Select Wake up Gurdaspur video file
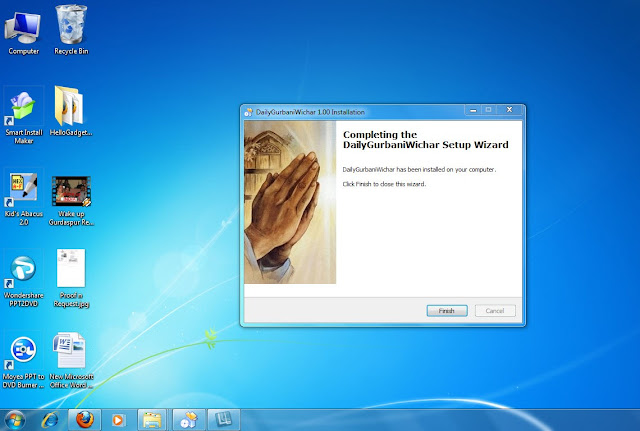Image resolution: width=640 pixels, height=431 pixels. coord(71,201)
